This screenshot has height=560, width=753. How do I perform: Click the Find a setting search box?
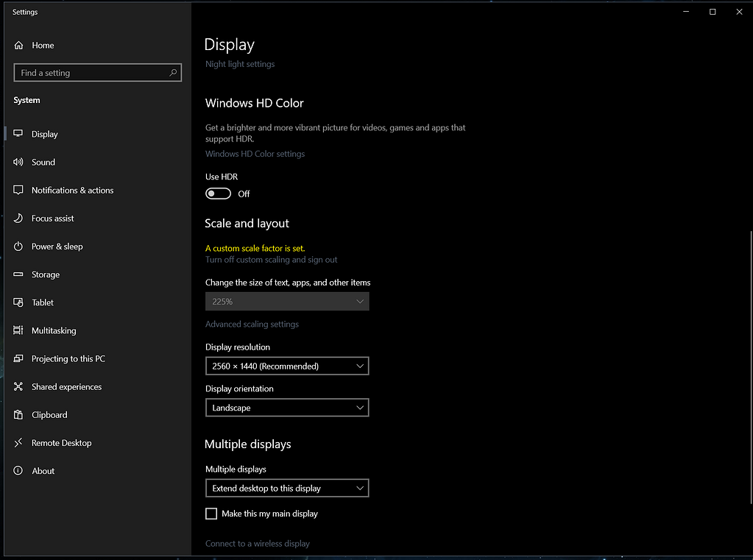point(97,72)
